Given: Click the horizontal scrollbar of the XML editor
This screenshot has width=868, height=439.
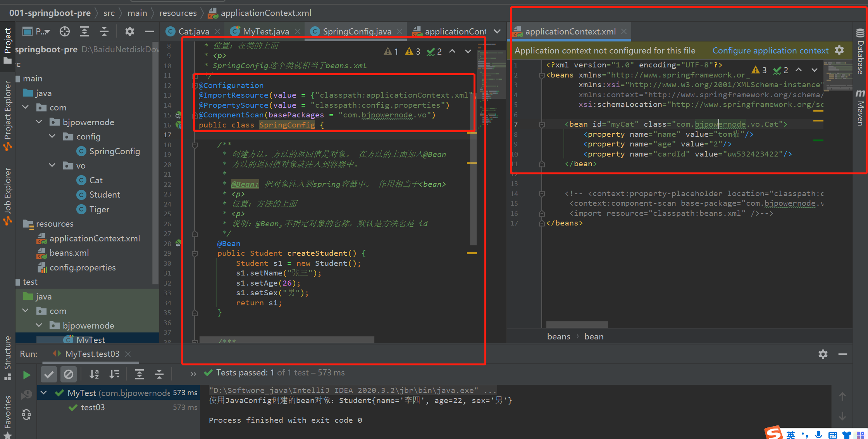Looking at the screenshot, I should [x=577, y=324].
